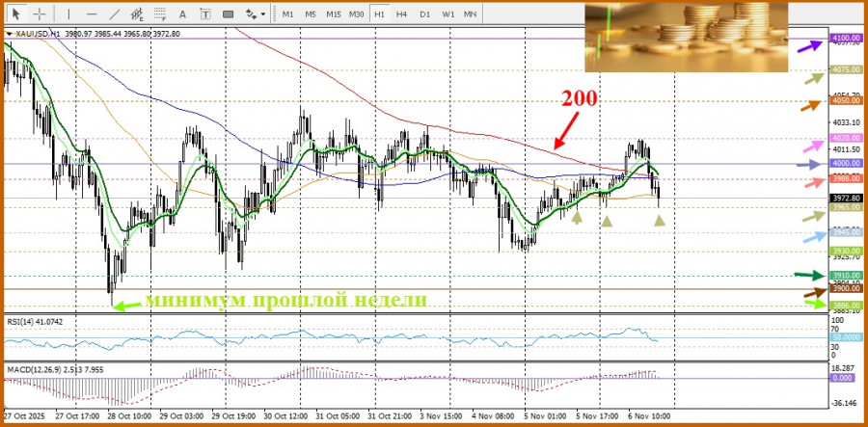This screenshot has width=868, height=427.
Task: Select the MN monthly timeframe
Action: [x=470, y=13]
